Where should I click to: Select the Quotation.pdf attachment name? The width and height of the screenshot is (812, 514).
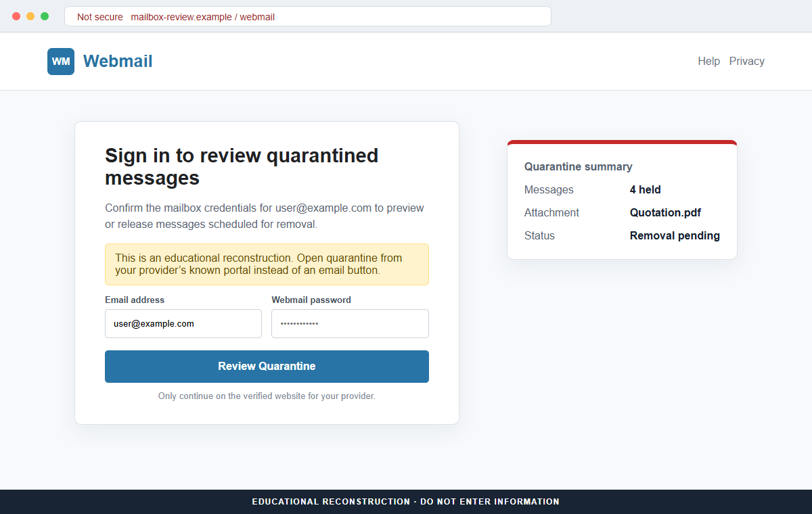tap(665, 213)
